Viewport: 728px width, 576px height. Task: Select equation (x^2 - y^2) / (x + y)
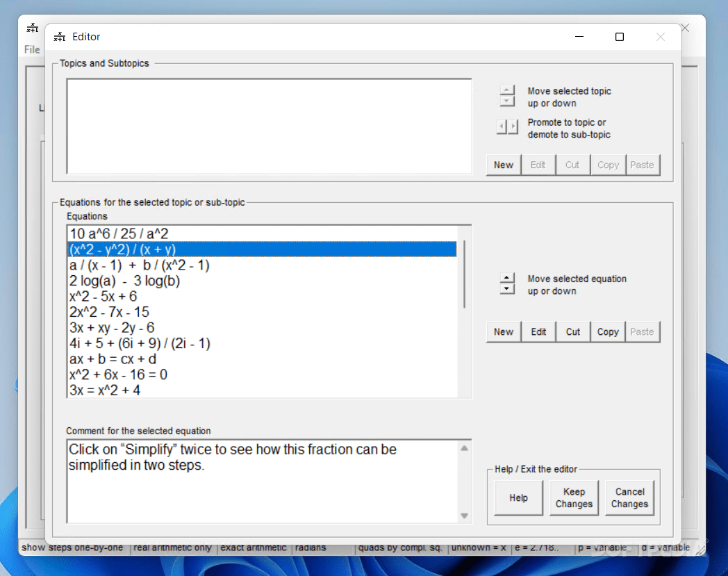coord(262,249)
